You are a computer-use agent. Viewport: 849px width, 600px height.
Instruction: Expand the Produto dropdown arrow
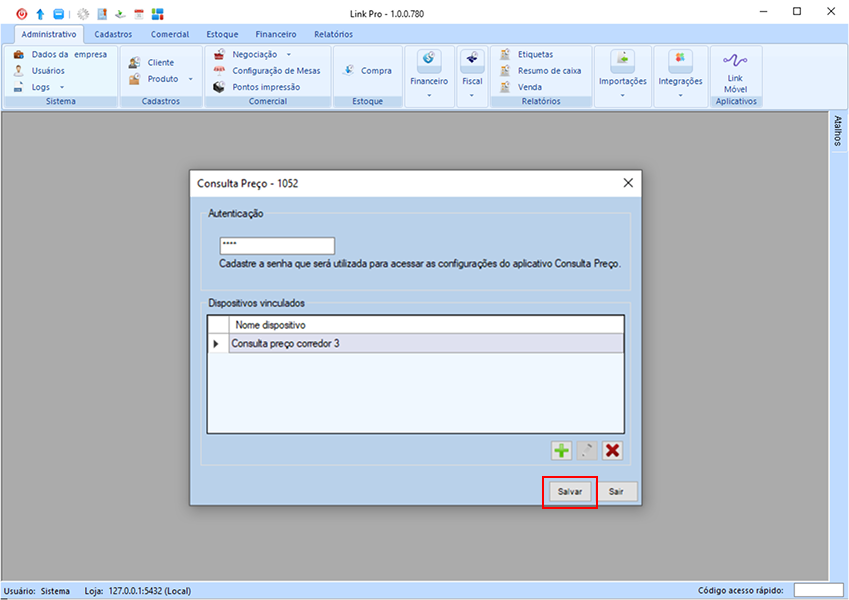tap(190, 79)
